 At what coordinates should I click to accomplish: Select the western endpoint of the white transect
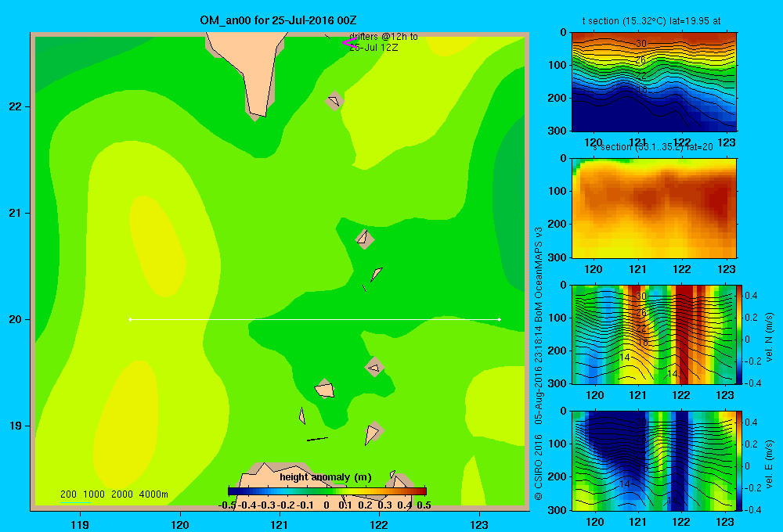(x=130, y=319)
